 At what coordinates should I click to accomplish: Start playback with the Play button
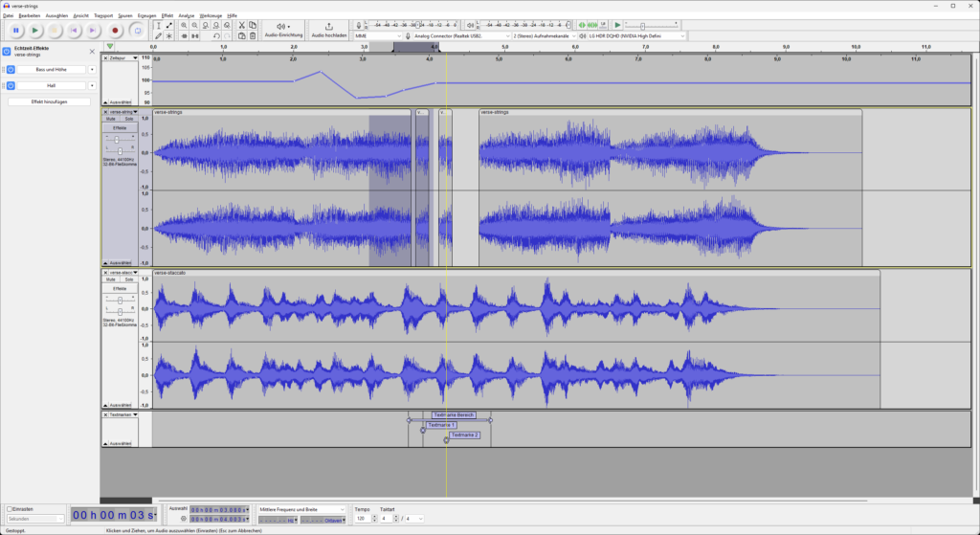pyautogui.click(x=35, y=30)
